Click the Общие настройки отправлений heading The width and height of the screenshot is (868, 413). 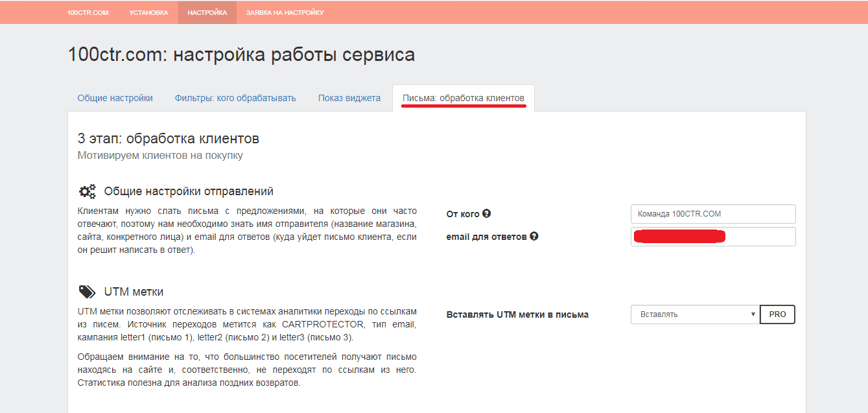click(x=189, y=191)
